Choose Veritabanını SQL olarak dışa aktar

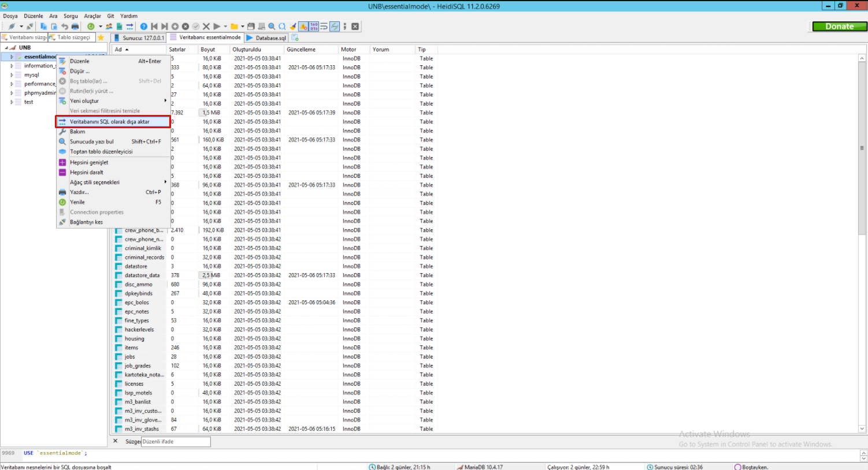coord(113,122)
